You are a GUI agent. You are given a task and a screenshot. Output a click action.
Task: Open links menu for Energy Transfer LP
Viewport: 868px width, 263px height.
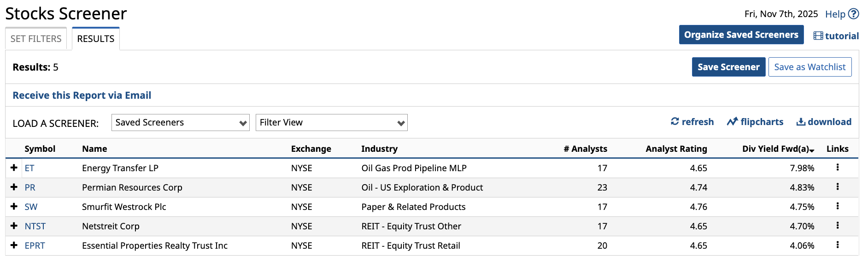pyautogui.click(x=837, y=167)
